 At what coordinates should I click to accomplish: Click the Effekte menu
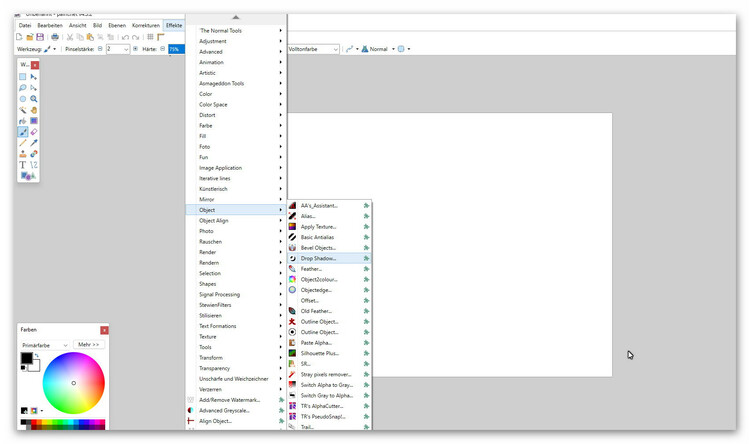click(x=174, y=25)
